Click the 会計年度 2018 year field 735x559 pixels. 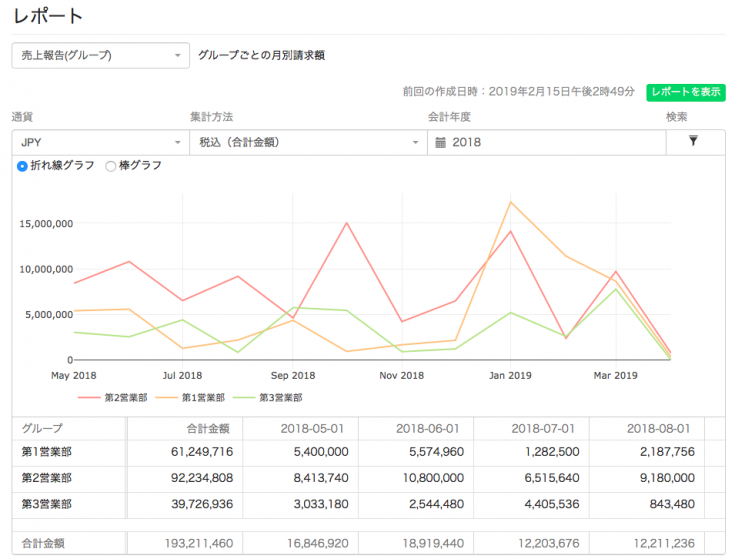[547, 142]
